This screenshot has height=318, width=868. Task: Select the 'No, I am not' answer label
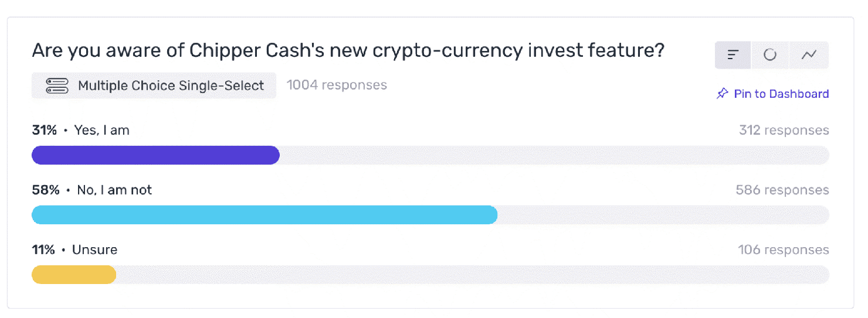(x=114, y=190)
